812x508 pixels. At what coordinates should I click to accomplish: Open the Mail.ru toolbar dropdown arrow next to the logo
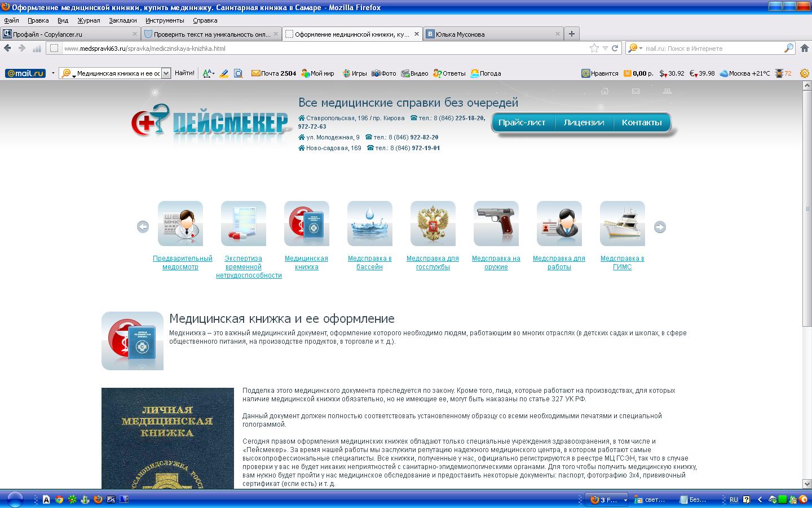coord(53,73)
